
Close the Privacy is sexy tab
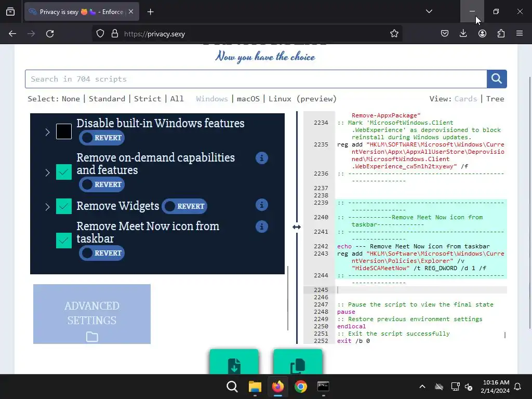(131, 12)
